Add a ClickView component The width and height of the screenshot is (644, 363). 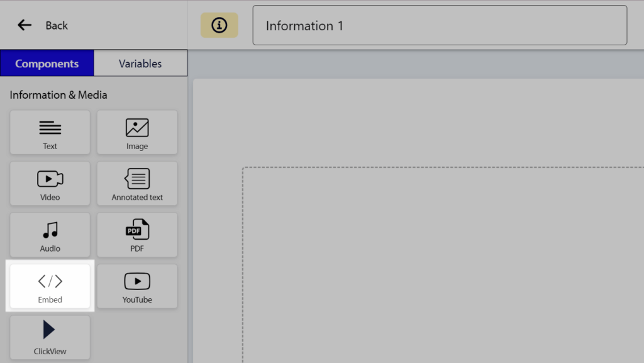[50, 338]
